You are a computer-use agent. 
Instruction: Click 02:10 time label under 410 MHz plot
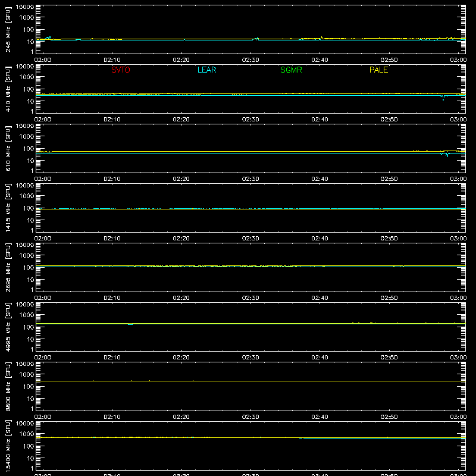tap(112, 120)
